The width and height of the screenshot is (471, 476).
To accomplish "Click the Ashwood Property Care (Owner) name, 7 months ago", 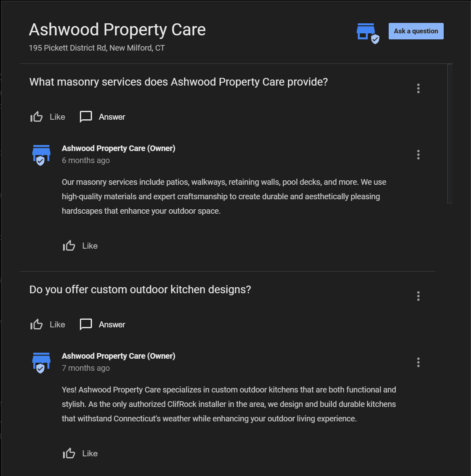I will click(118, 356).
